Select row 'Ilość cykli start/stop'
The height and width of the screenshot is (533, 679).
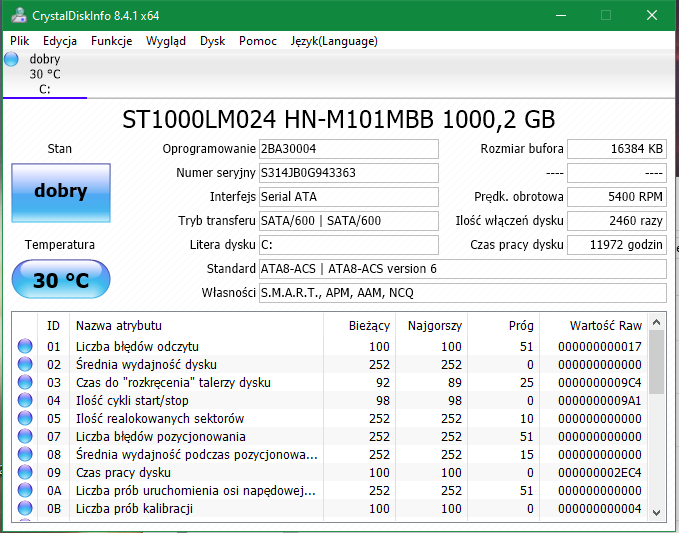coord(330,401)
